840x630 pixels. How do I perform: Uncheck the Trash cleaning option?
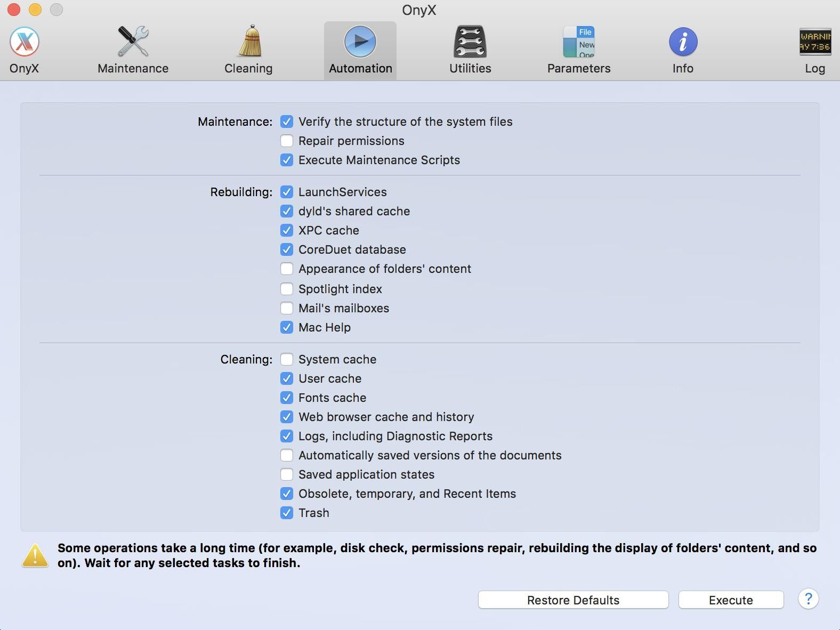(x=287, y=513)
